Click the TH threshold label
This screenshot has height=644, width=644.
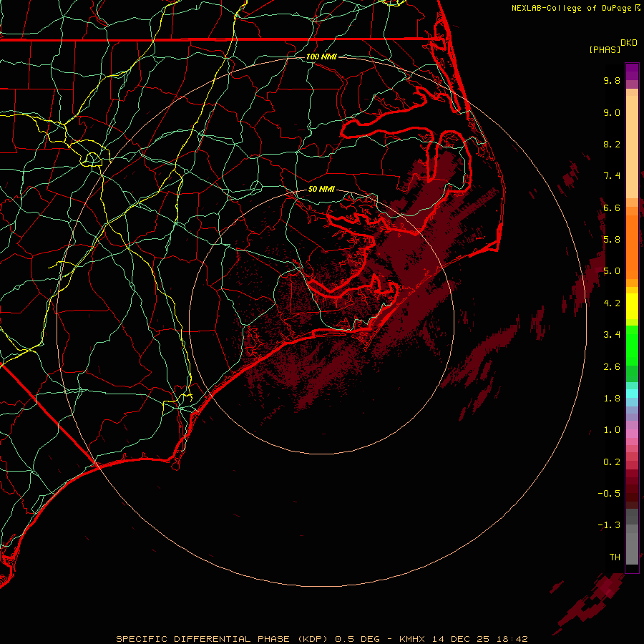click(615, 557)
